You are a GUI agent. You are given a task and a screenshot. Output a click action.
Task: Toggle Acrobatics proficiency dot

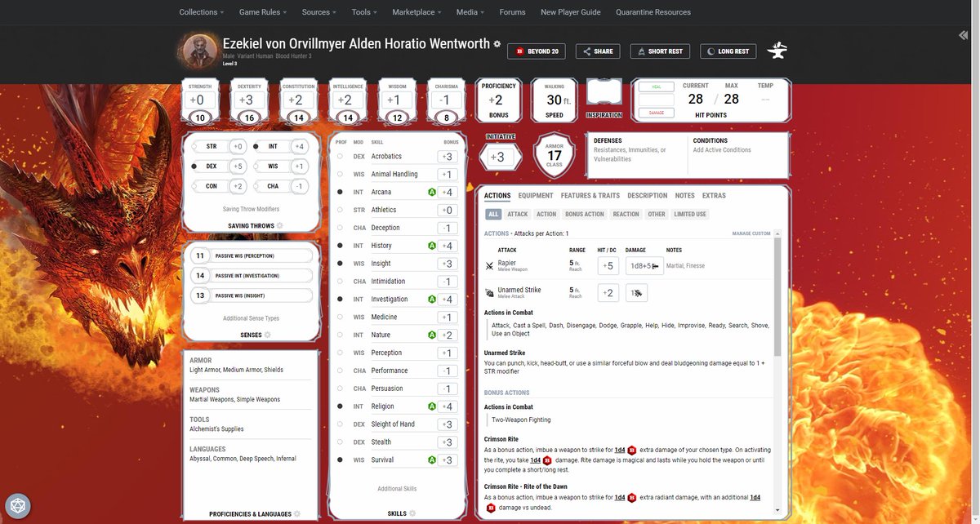(340, 156)
